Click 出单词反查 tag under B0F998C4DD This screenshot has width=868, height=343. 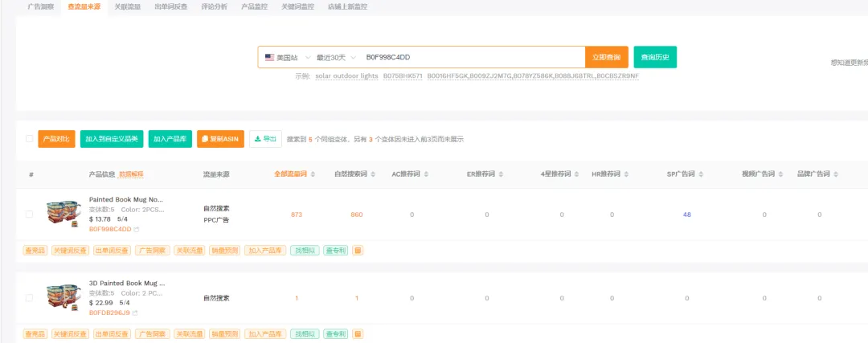(112, 251)
